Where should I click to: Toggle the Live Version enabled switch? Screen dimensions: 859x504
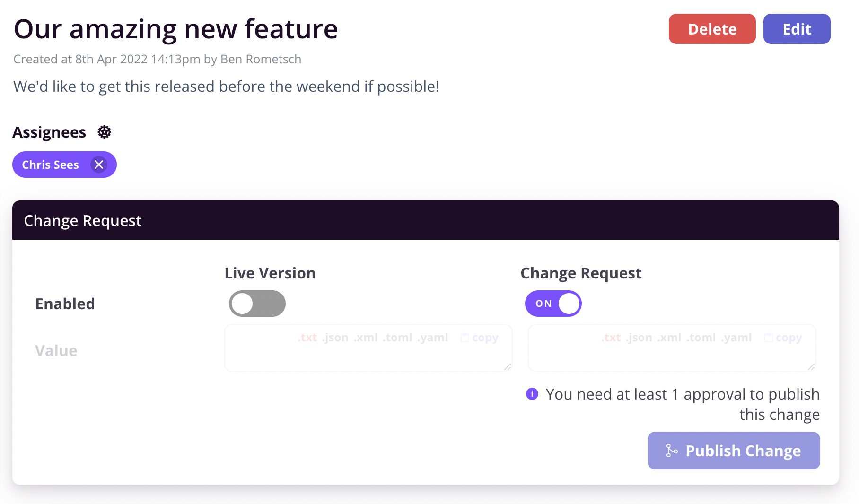point(257,304)
